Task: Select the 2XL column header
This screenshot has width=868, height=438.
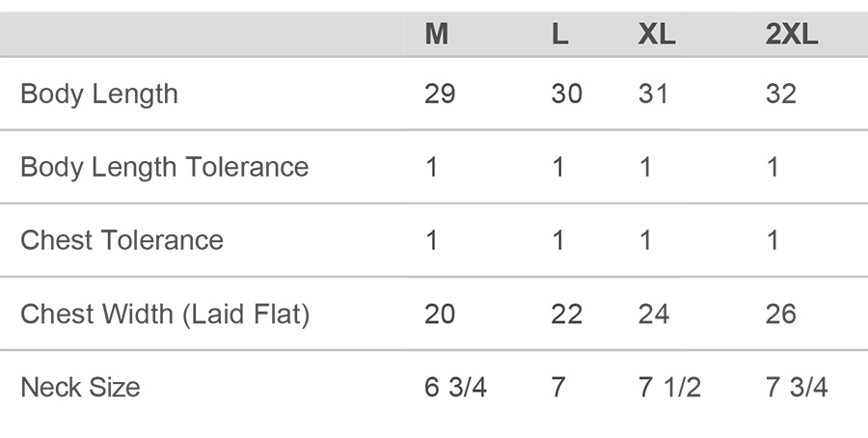Action: [x=791, y=35]
